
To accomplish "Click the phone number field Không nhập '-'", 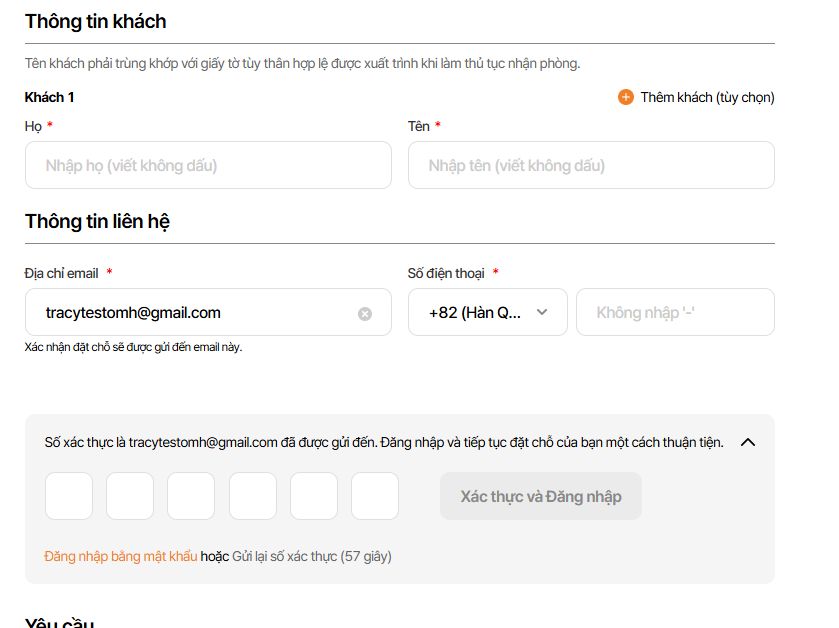I will (x=675, y=312).
